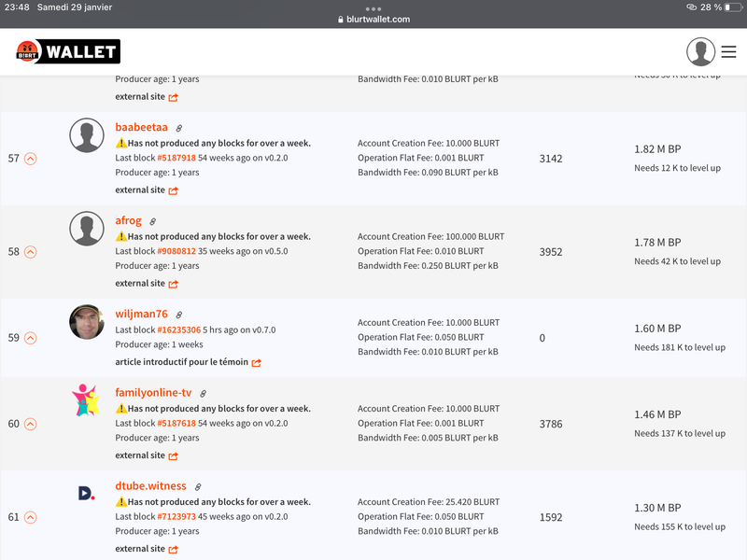
Task: Upvote witness wiljman76 at rank 59
Action: [30, 338]
